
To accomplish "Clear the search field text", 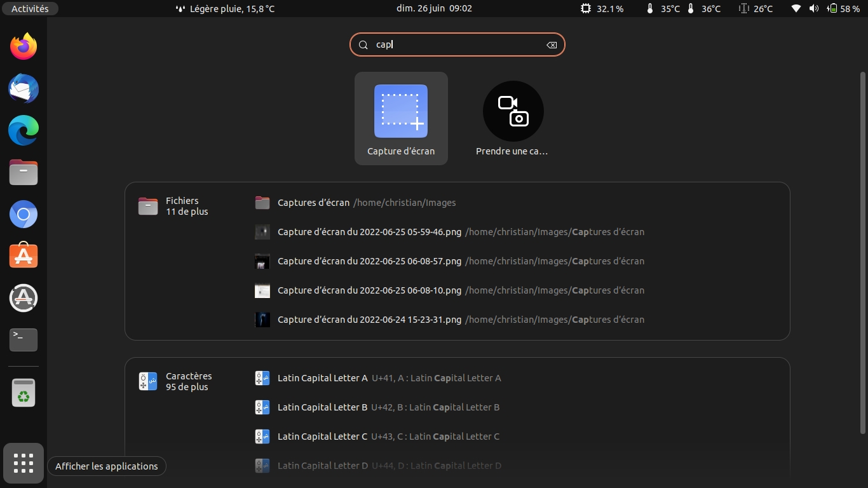I will [x=551, y=45].
